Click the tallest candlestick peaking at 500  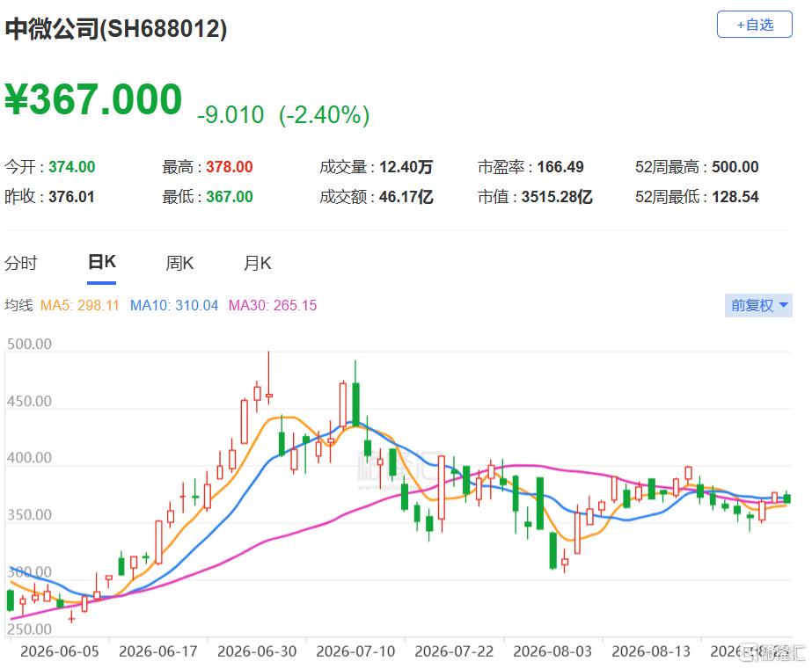pyautogui.click(x=269, y=378)
